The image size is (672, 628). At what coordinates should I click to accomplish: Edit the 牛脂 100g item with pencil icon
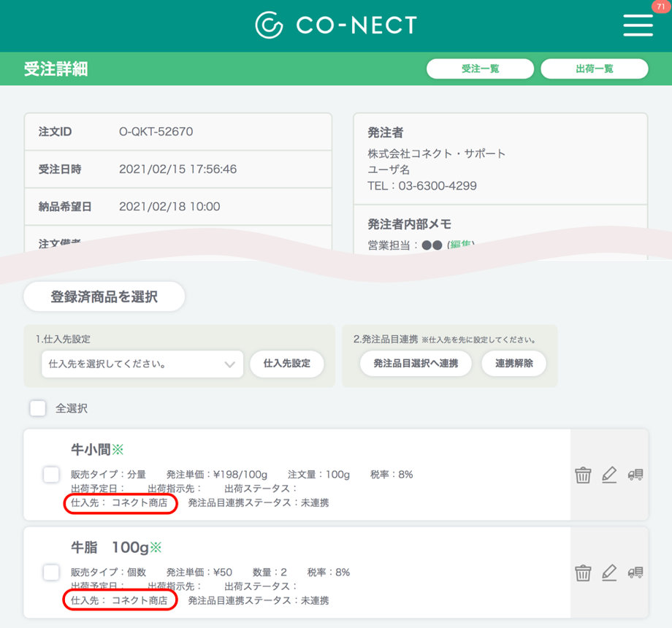[x=609, y=573]
